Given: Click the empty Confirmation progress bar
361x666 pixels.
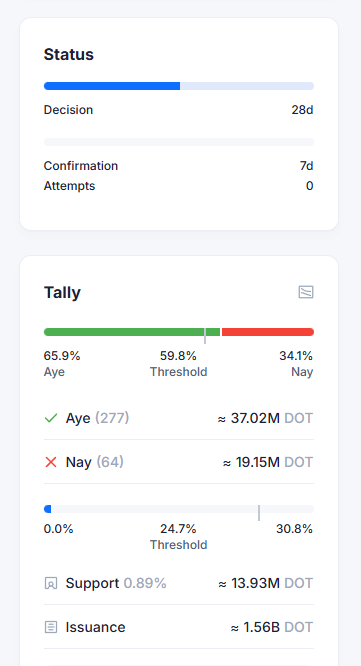Looking at the screenshot, I should click(179, 142).
